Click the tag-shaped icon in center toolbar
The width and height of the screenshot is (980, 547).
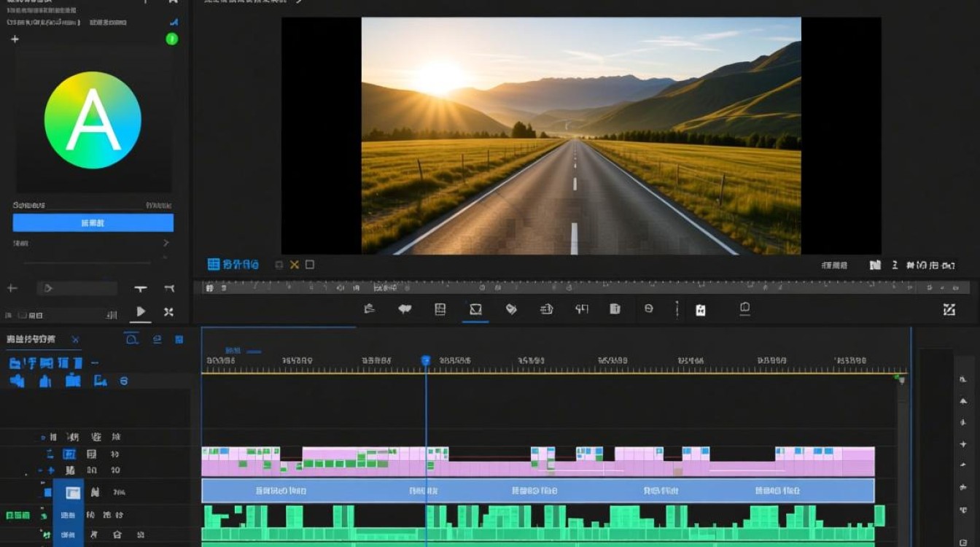pos(511,309)
